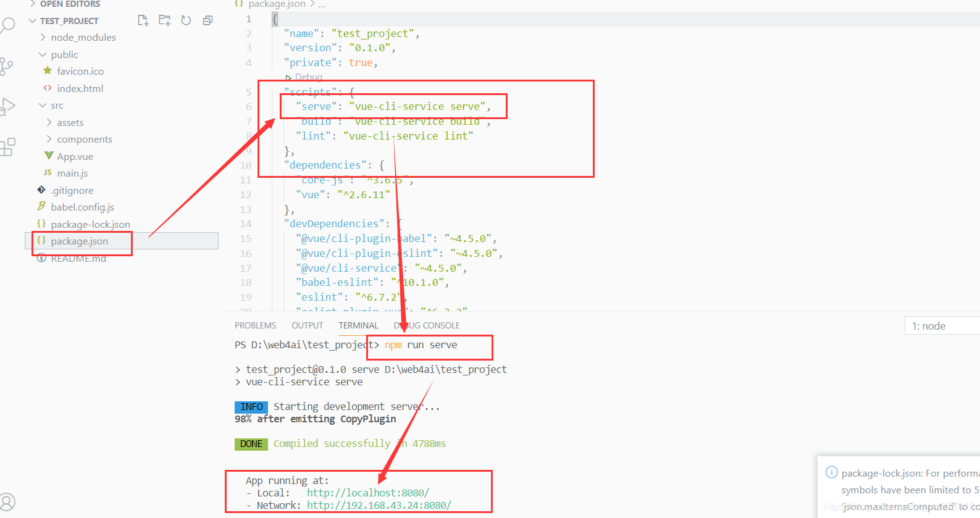Screen dimensions: 980x518
Task: Click braces icon beside package-lock.json
Action: pos(41,223)
